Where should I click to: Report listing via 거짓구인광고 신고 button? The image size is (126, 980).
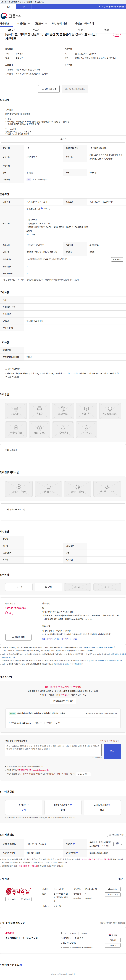(x=116, y=835)
